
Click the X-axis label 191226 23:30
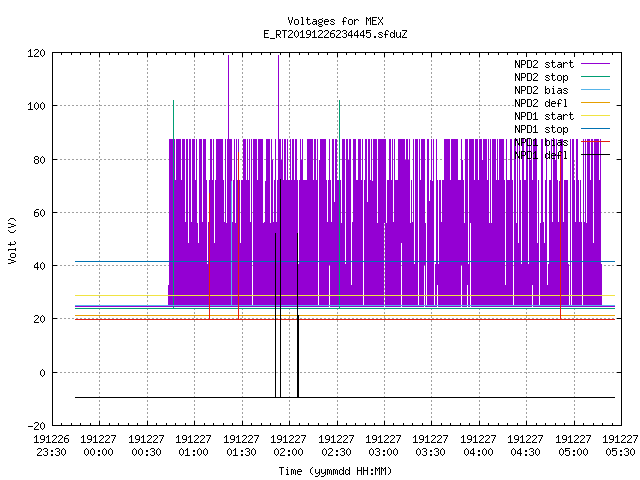51,446
